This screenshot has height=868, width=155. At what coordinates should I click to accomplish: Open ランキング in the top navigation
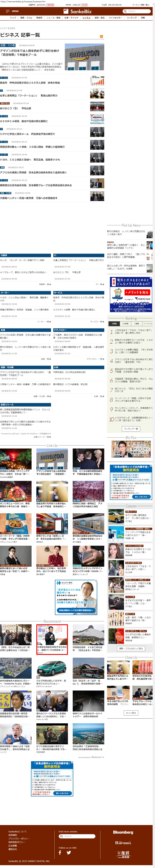pos(131,17)
